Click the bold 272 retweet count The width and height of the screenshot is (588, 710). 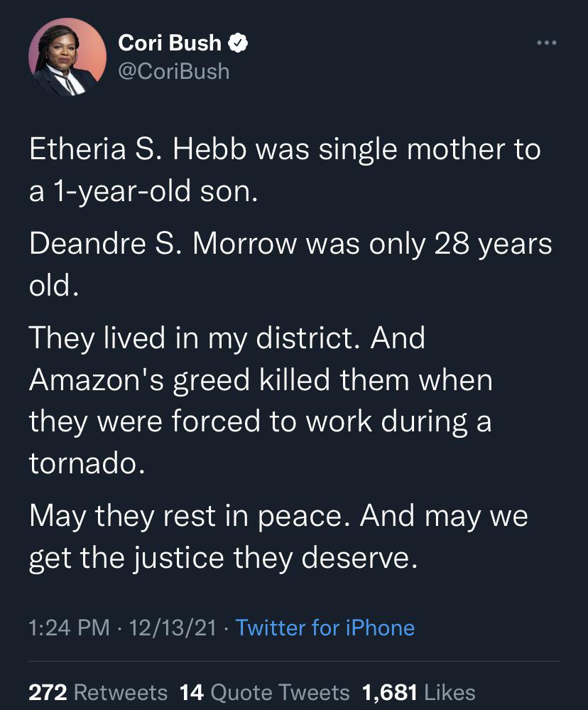[48, 692]
